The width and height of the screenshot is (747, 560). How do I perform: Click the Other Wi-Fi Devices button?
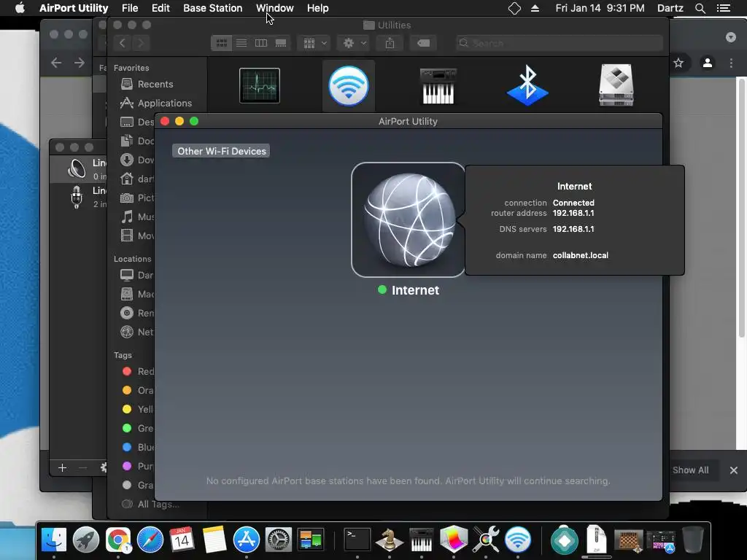coord(221,151)
